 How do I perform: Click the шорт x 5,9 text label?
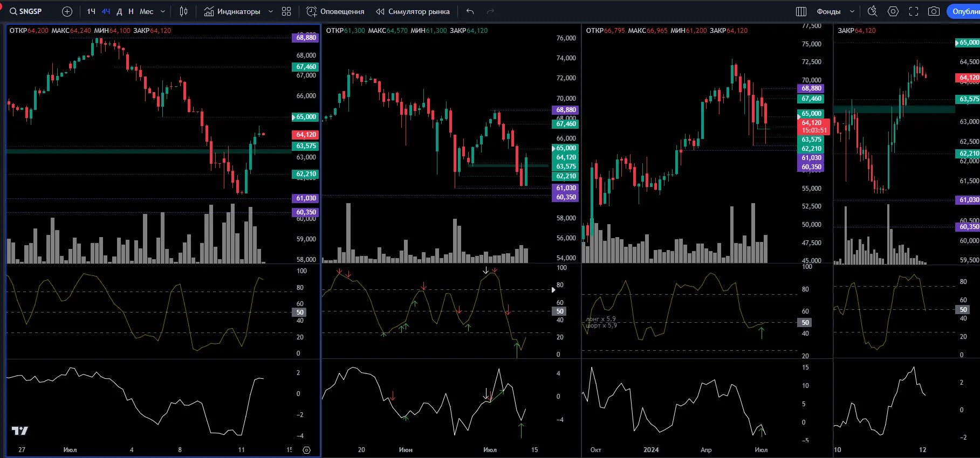point(601,325)
